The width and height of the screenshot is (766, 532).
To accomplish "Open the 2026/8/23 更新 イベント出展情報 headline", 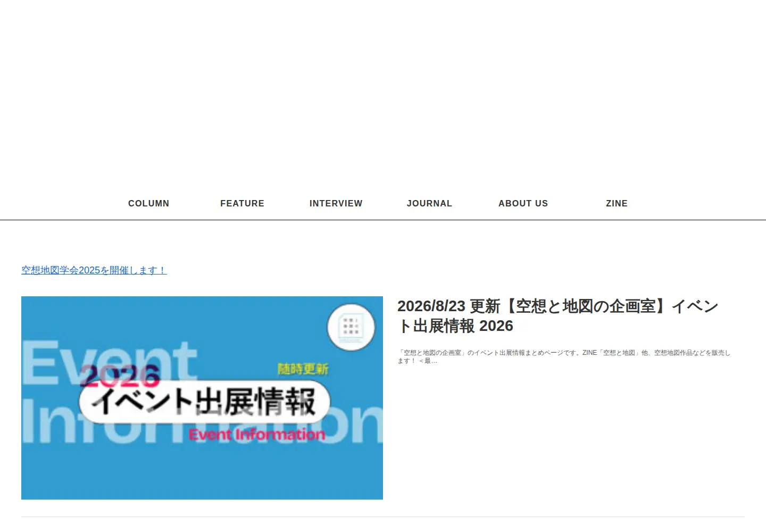I will click(x=558, y=316).
